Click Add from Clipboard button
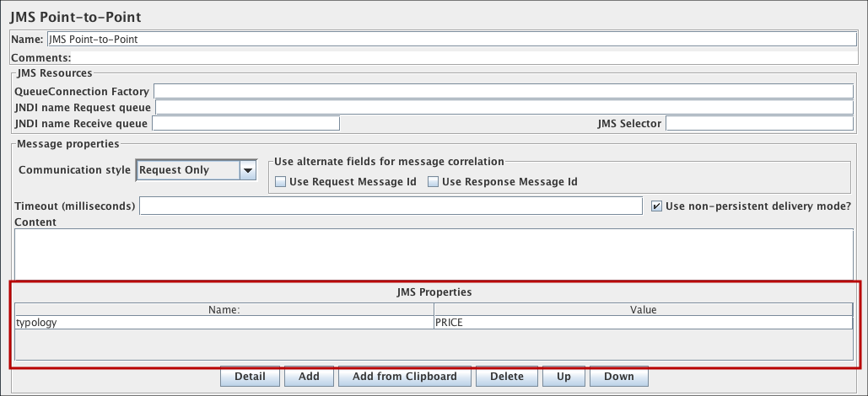This screenshot has height=396, width=868. coord(405,377)
